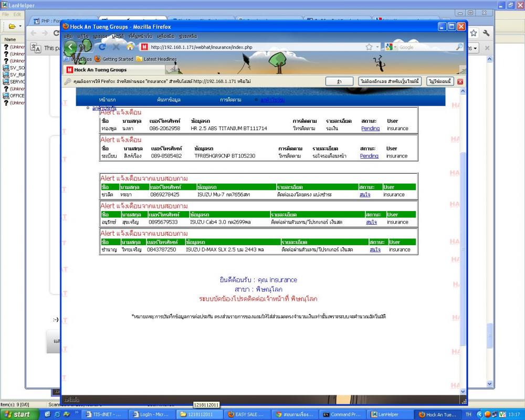The image size is (525, 420).
Task: Switch to Command Prompt taskbar item
Action: point(342,414)
